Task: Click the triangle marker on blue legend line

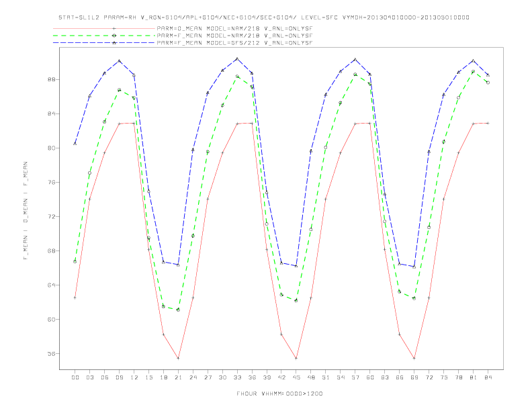Action: click(x=114, y=43)
